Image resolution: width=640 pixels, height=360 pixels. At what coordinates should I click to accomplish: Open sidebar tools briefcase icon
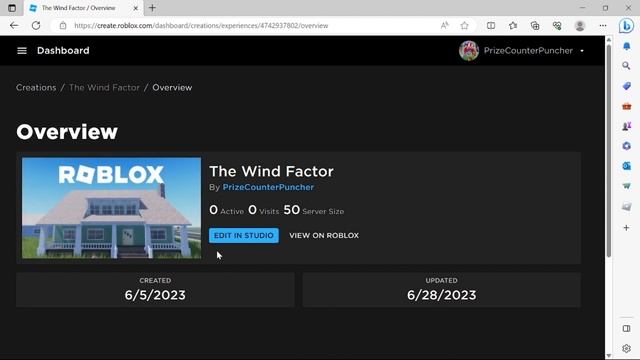tap(627, 106)
